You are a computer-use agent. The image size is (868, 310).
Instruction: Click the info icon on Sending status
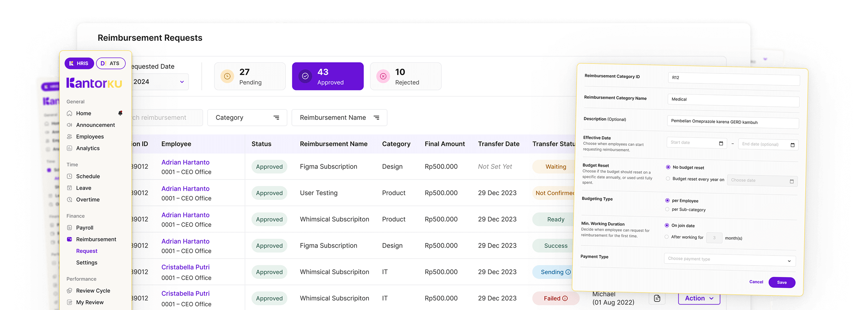point(568,272)
